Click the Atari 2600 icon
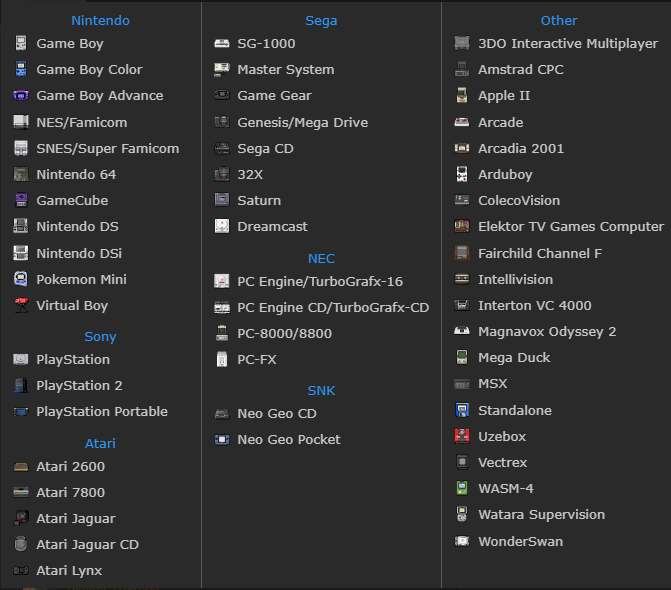Screen dimensions: 671x590 [21, 466]
